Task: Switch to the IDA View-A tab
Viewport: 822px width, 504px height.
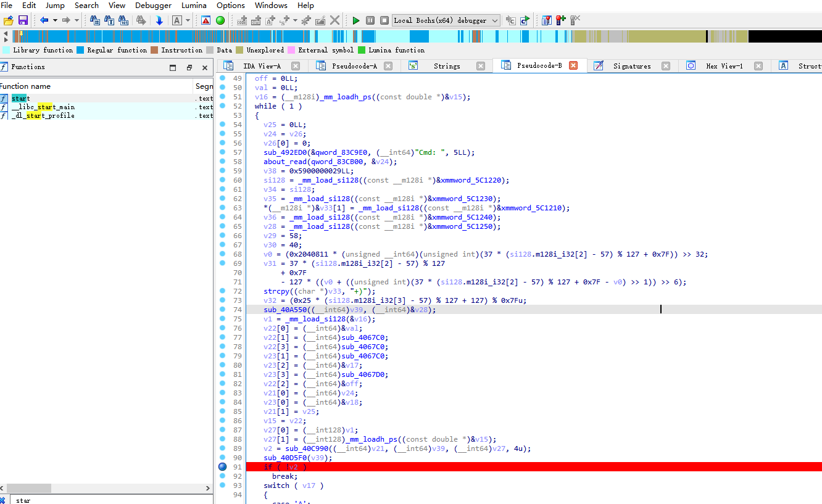Action: tap(262, 66)
